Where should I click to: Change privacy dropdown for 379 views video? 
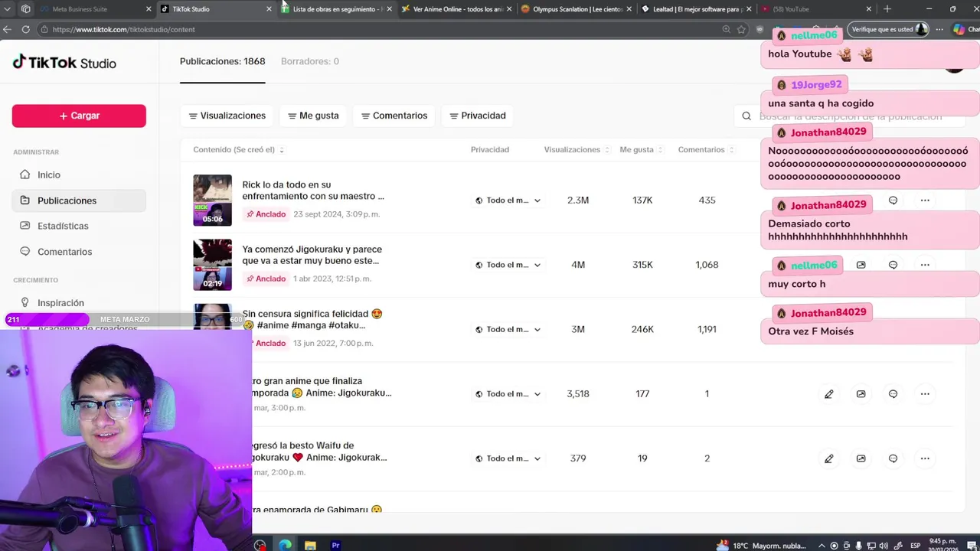tap(508, 458)
